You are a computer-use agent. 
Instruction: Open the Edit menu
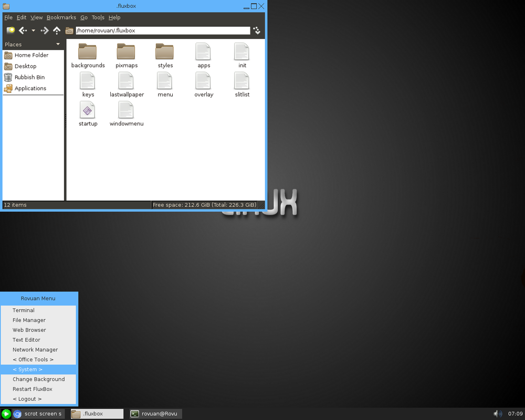tap(22, 17)
